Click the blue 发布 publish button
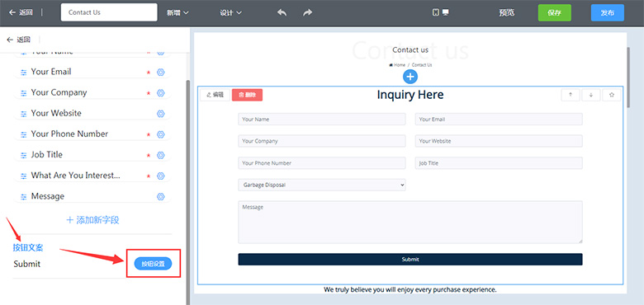Screen dimensions: 644x305 tap(608, 12)
